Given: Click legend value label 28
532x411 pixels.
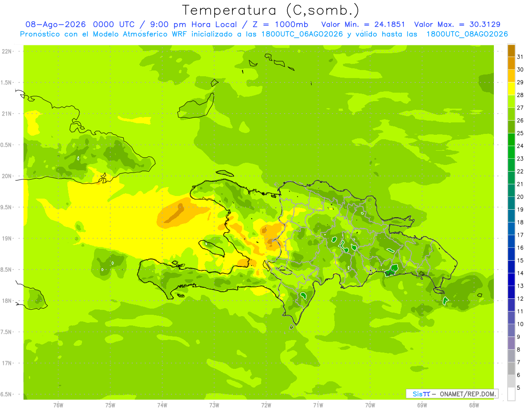Looking at the screenshot, I should point(520,95).
